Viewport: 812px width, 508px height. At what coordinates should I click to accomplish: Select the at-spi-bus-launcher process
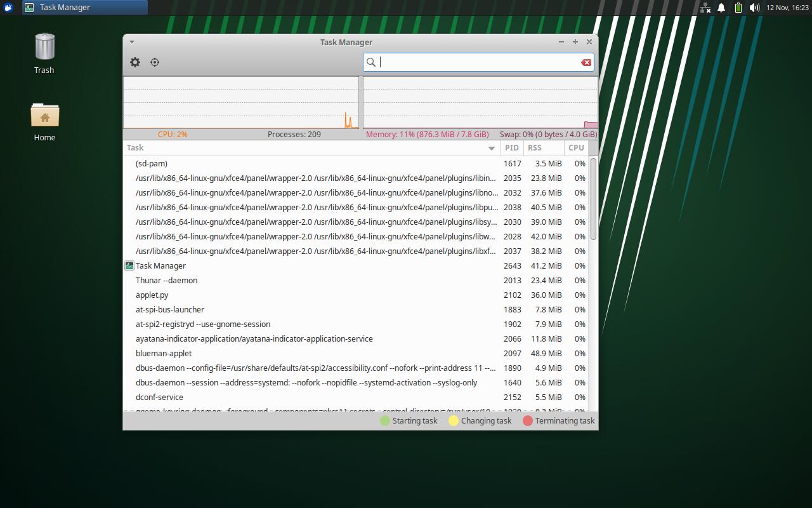pyautogui.click(x=356, y=310)
